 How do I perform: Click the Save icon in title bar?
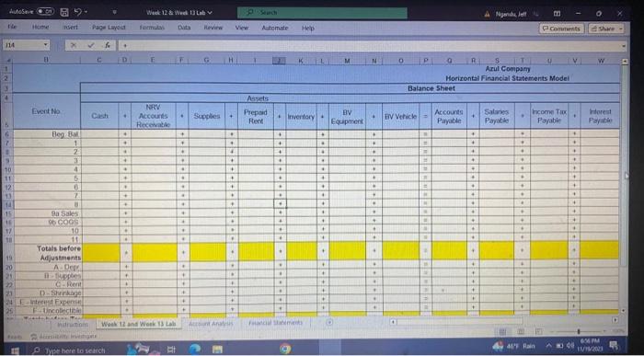[65, 12]
